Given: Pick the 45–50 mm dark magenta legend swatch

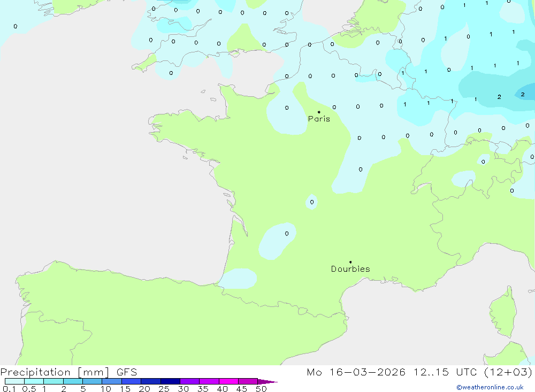Looking at the screenshot, I should (248, 381).
